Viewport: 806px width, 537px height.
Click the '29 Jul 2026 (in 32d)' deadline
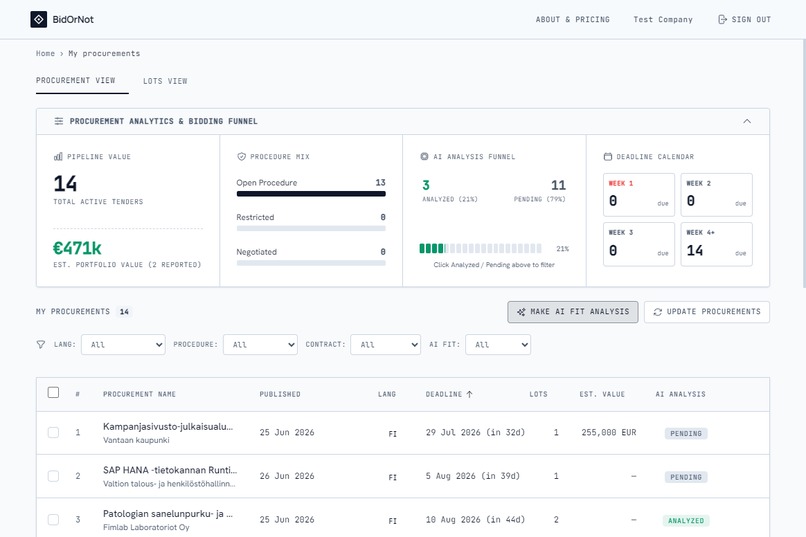[x=475, y=433]
